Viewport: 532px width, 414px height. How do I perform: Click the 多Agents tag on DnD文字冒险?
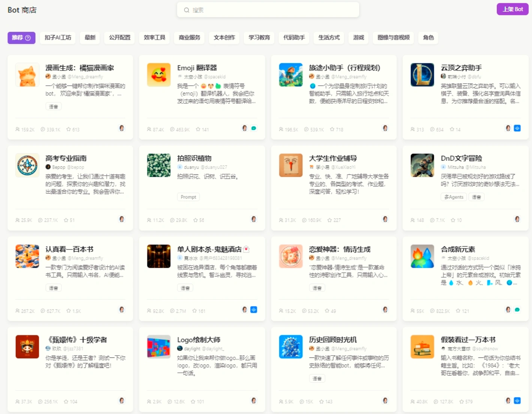[454, 197]
